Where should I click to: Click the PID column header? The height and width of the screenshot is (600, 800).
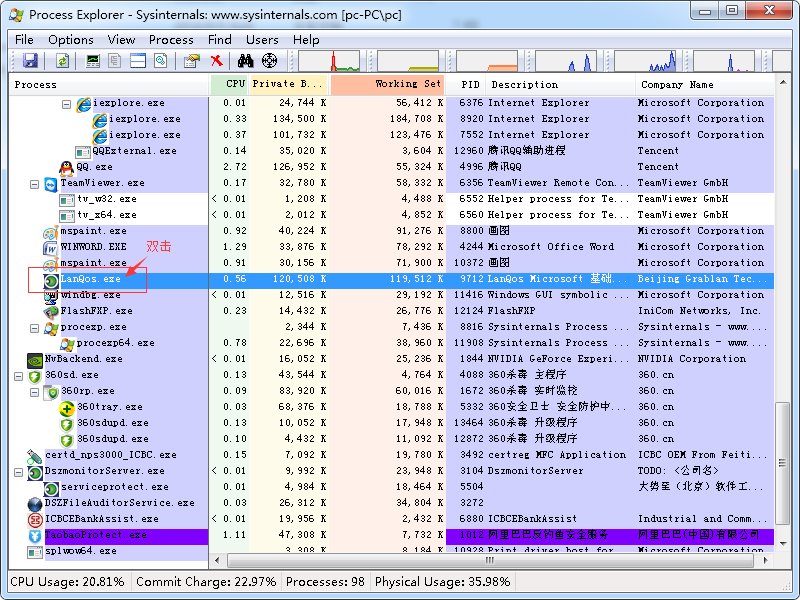[468, 85]
